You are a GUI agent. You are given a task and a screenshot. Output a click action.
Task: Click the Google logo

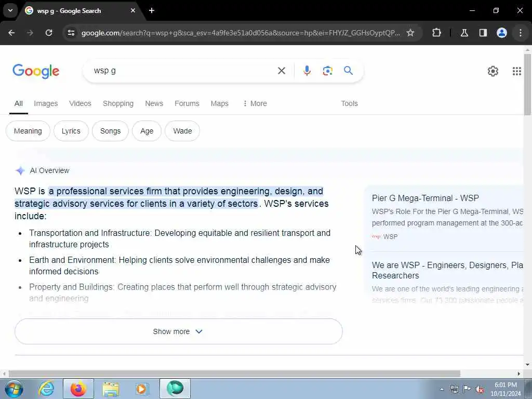[x=36, y=71]
